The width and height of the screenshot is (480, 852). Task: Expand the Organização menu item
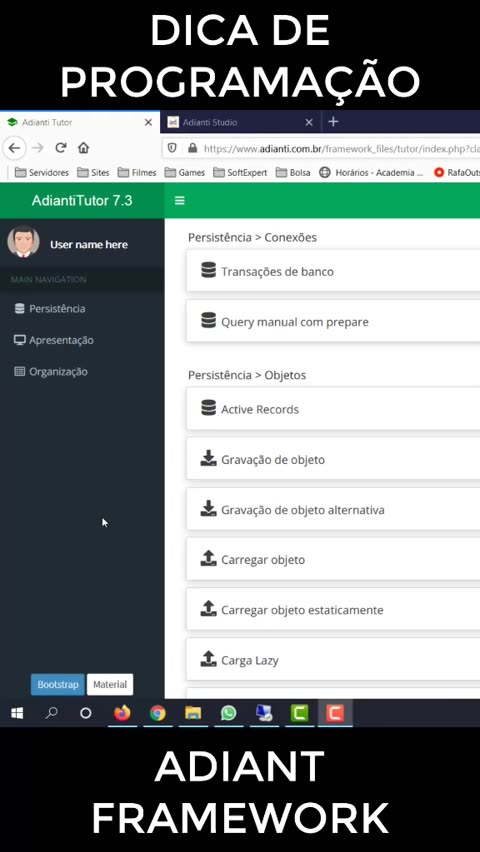pos(82,372)
